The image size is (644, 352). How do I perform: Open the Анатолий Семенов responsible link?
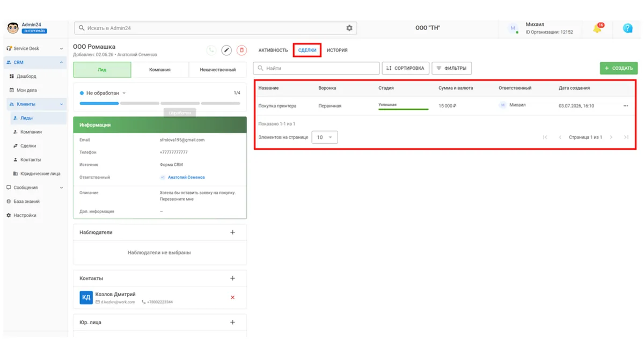pyautogui.click(x=186, y=177)
